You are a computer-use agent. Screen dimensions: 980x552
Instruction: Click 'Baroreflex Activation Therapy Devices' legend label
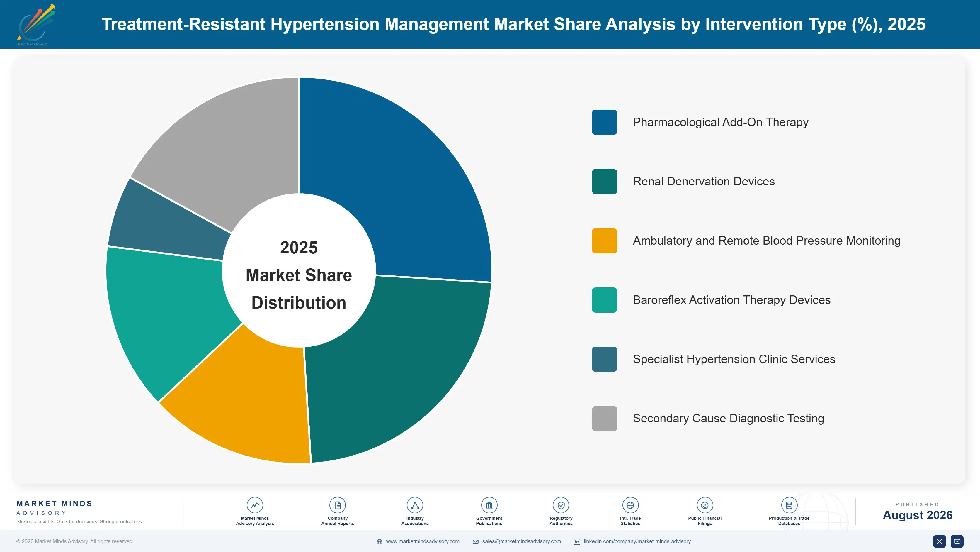[731, 300]
